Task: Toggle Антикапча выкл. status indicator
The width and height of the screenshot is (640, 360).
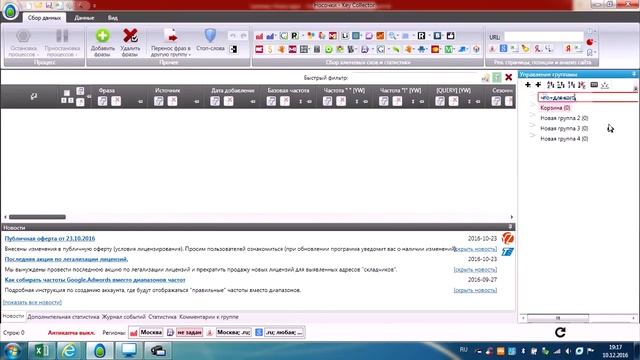Action: coord(71,333)
